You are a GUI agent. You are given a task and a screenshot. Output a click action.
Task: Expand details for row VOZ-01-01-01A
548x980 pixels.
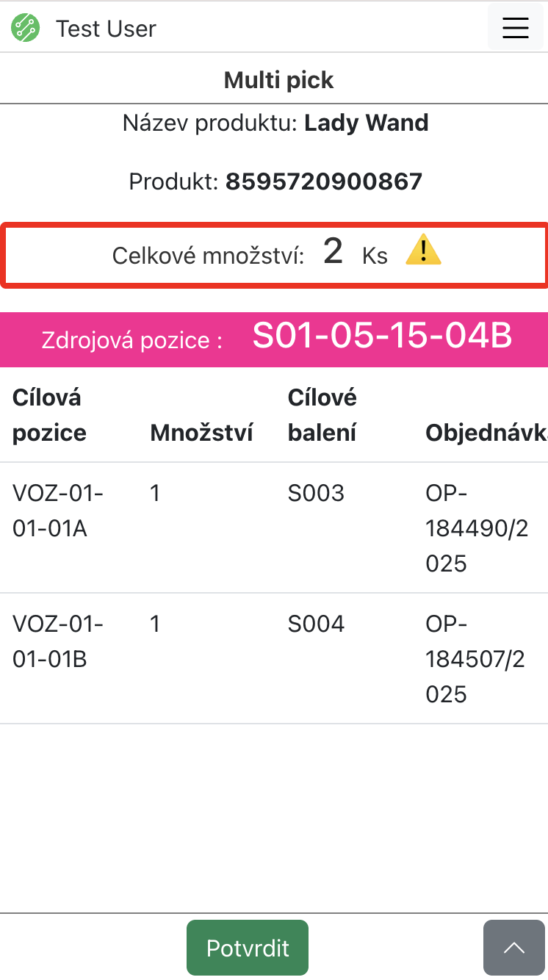(58, 511)
